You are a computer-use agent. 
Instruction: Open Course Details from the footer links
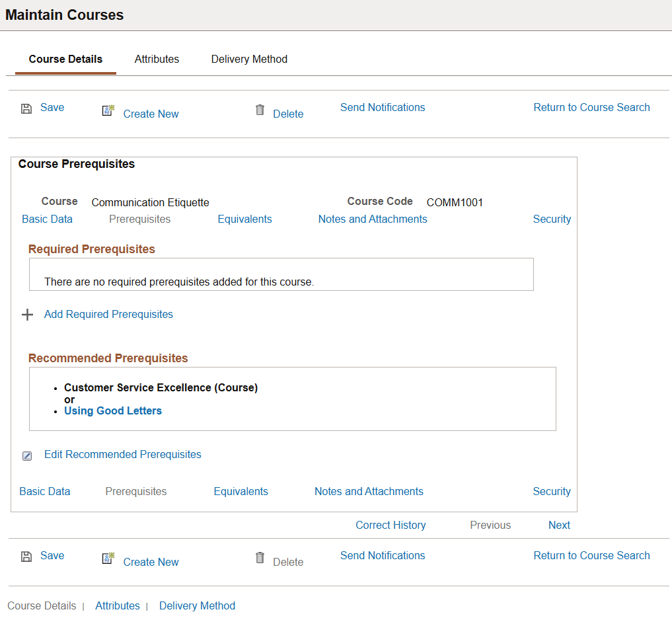[42, 605]
